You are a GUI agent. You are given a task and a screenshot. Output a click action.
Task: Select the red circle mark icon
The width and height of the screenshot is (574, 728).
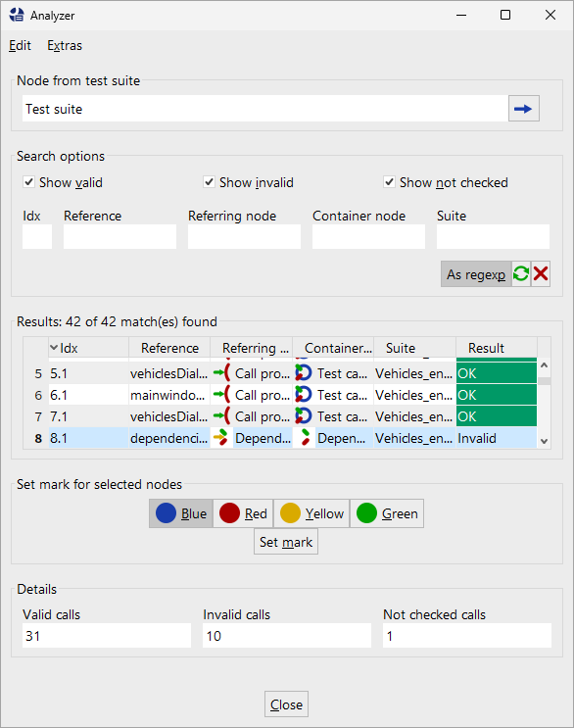pyautogui.click(x=229, y=513)
